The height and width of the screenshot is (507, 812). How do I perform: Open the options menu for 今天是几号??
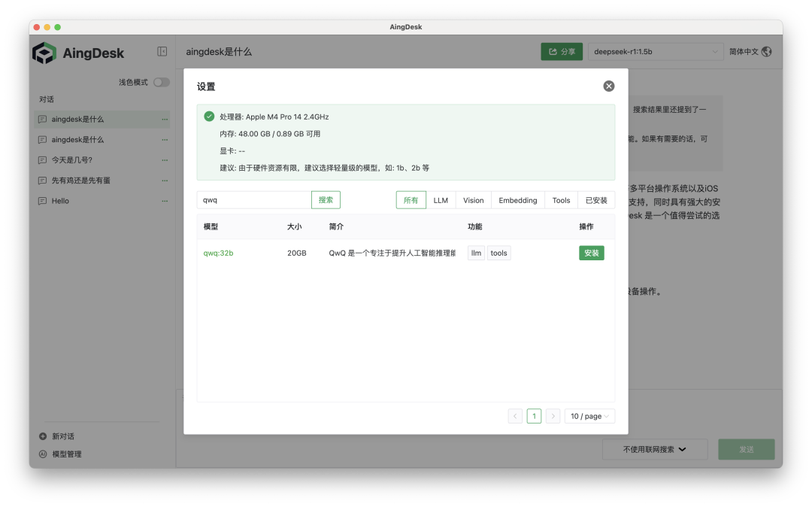(x=165, y=159)
